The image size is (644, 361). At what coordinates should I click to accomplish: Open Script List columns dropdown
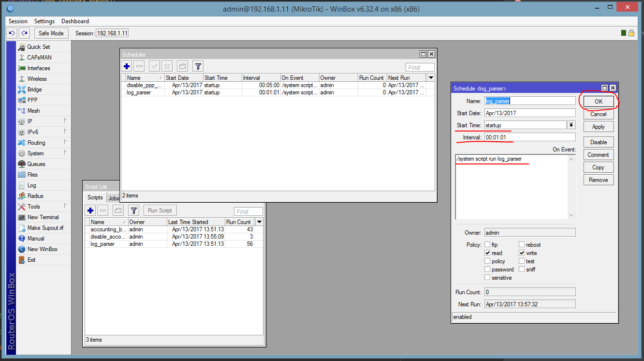pos(259,222)
